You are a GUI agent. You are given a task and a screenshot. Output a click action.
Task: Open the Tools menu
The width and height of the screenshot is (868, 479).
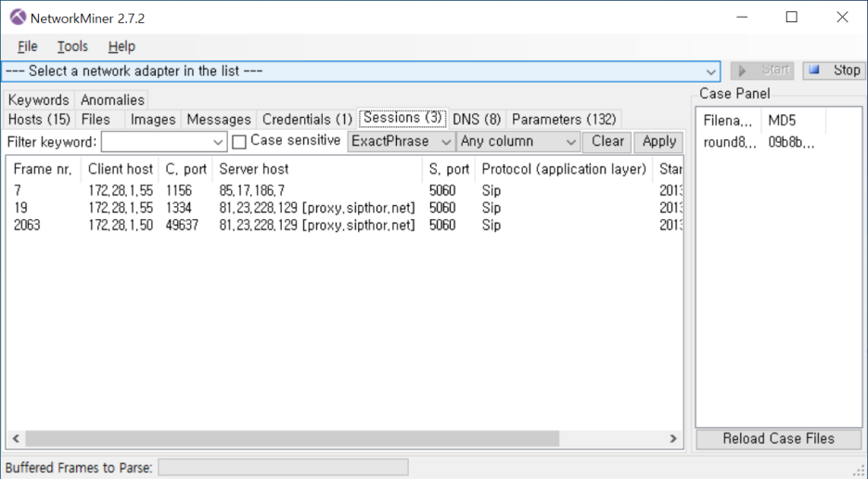tap(72, 46)
